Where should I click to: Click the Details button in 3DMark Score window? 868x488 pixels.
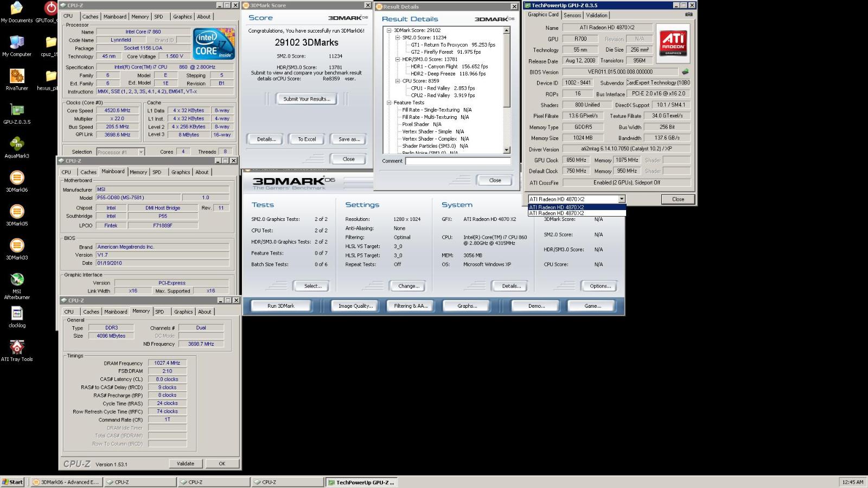point(266,139)
